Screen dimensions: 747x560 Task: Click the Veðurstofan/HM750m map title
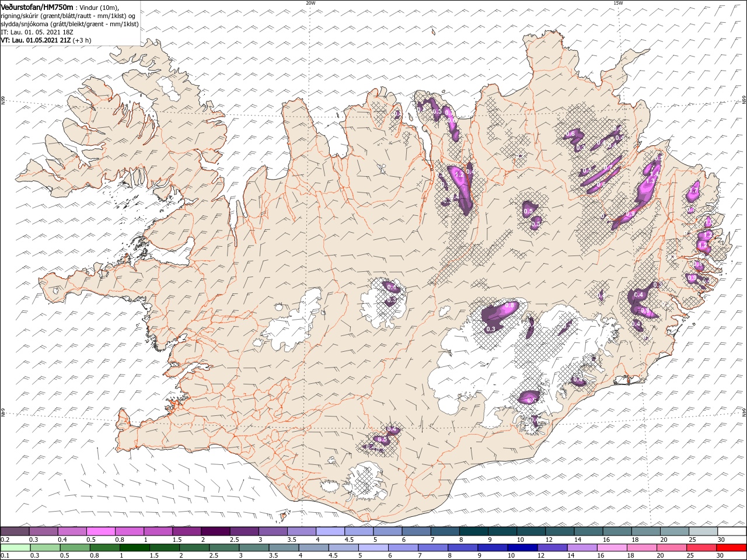point(37,6)
